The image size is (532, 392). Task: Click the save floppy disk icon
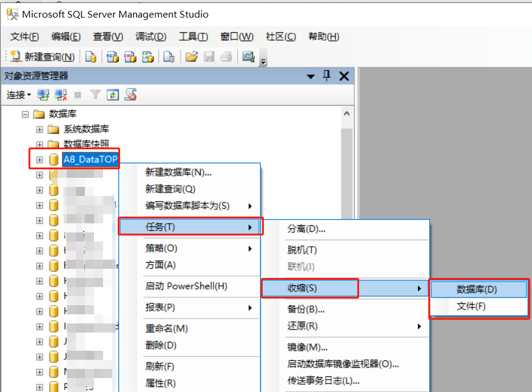[209, 56]
